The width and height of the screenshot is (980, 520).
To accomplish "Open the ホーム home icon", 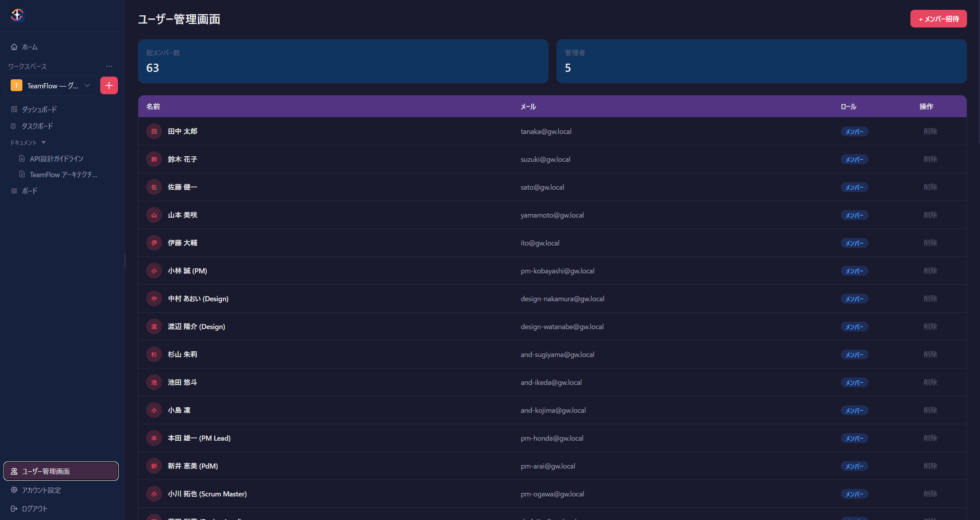I will 14,47.
